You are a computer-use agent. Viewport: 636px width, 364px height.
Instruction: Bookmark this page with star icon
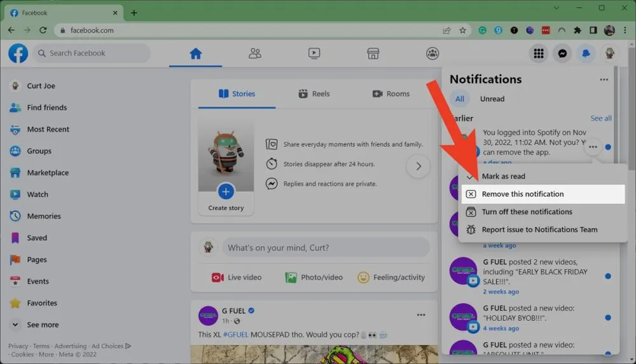click(462, 30)
